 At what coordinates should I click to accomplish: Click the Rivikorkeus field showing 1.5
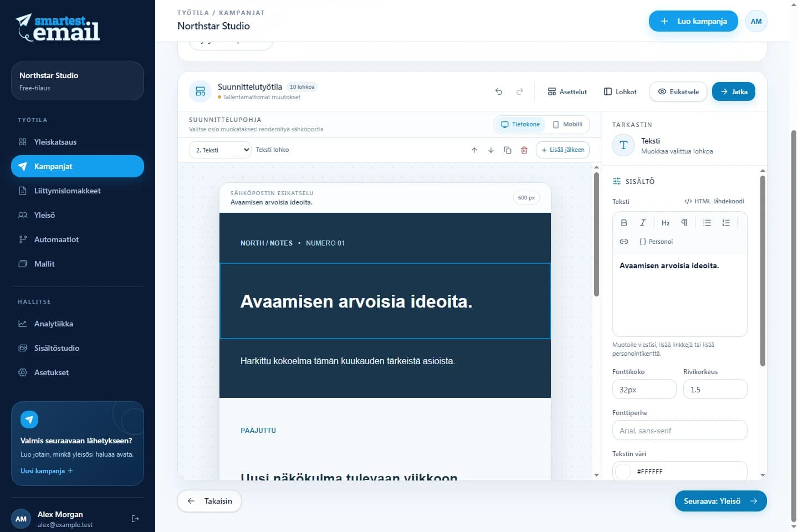pos(715,390)
